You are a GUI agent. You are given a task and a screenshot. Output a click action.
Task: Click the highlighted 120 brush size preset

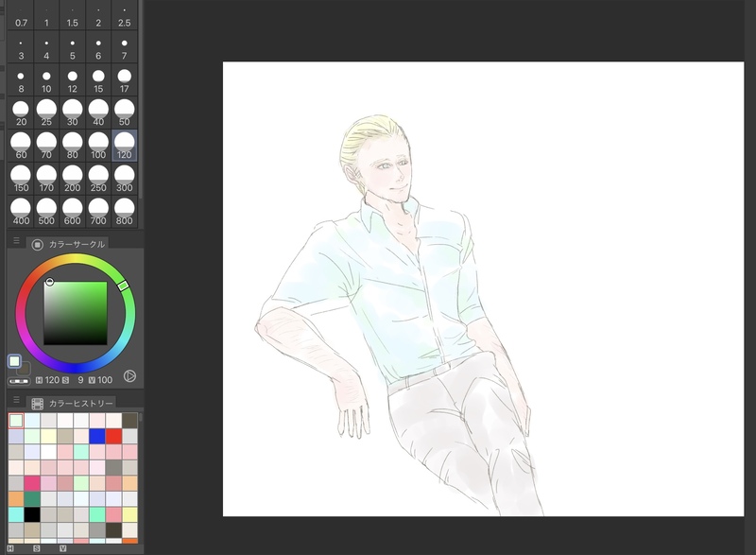pos(125,146)
